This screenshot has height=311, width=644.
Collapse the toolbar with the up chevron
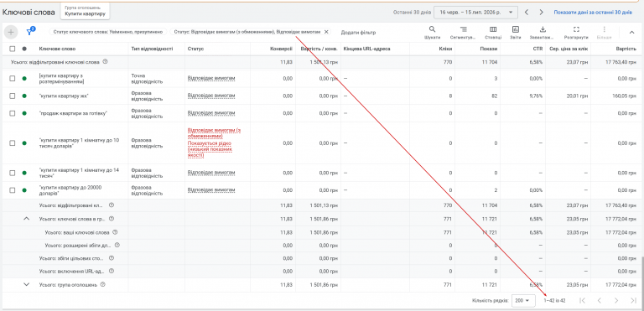point(631,33)
